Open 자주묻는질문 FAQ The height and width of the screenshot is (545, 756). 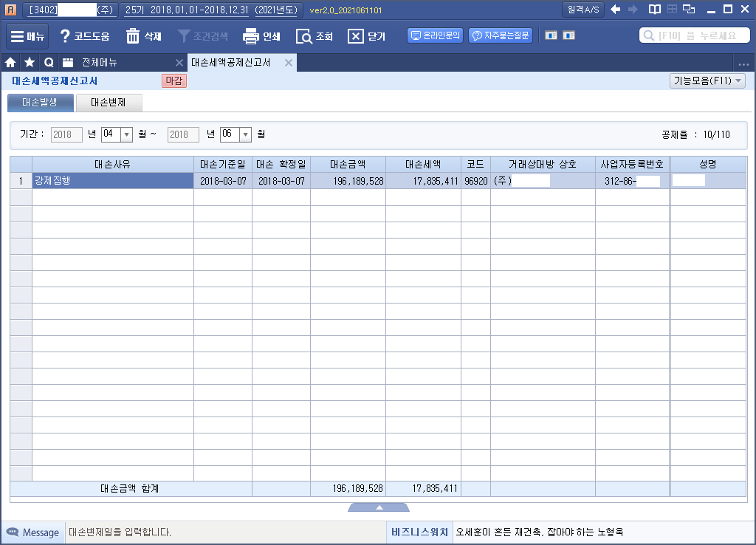tap(501, 35)
